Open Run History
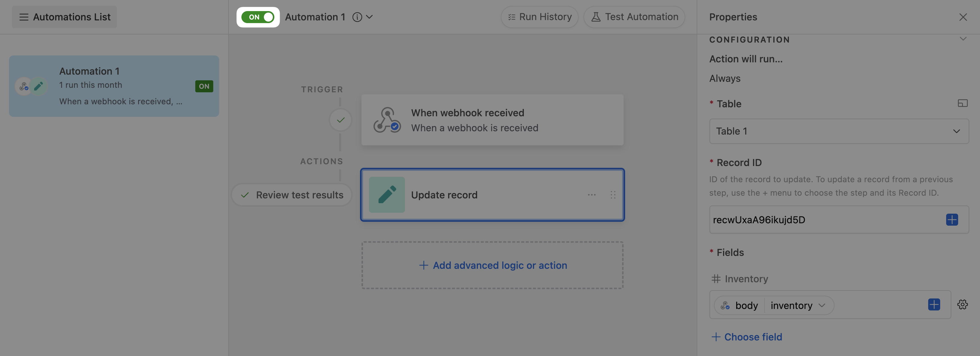This screenshot has height=356, width=980. 539,17
